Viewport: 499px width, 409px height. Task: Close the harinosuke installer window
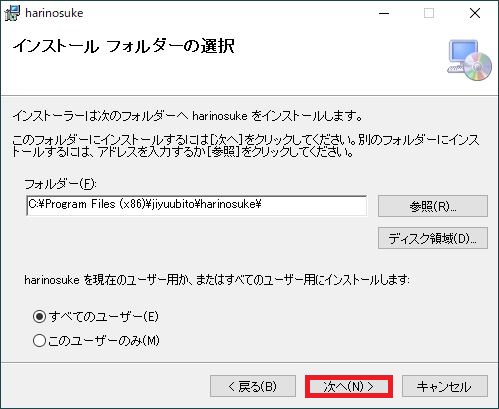(x=475, y=13)
